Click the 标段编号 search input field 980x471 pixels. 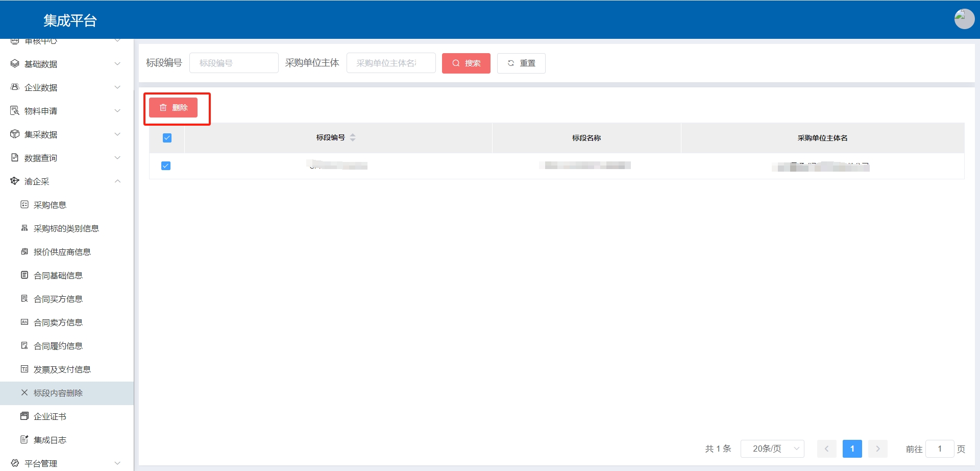tap(234, 63)
